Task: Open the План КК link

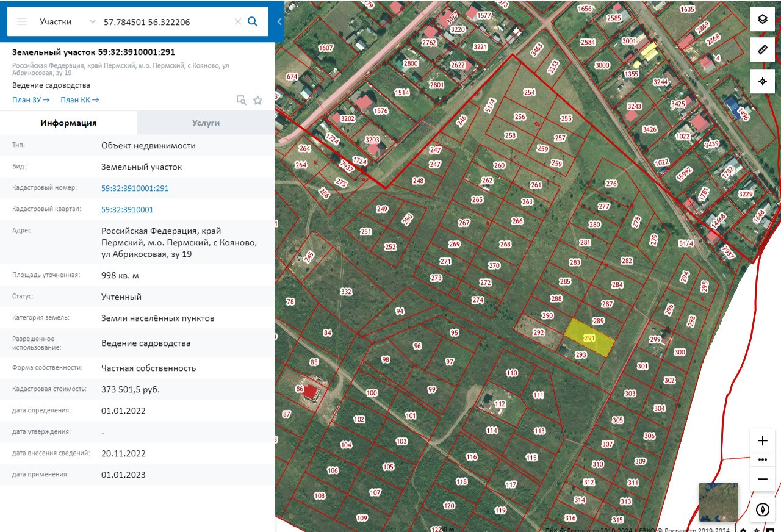Action: point(80,100)
